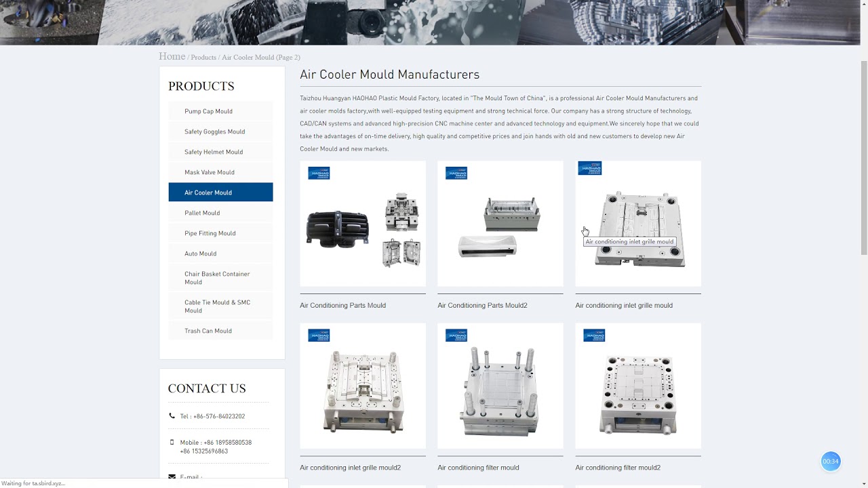
Task: Click the Air Conditioning Parts Mould2 product image
Action: tap(500, 224)
